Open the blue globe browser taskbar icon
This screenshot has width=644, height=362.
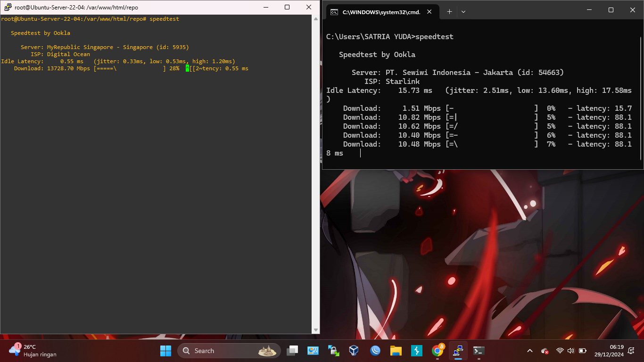tap(375, 351)
